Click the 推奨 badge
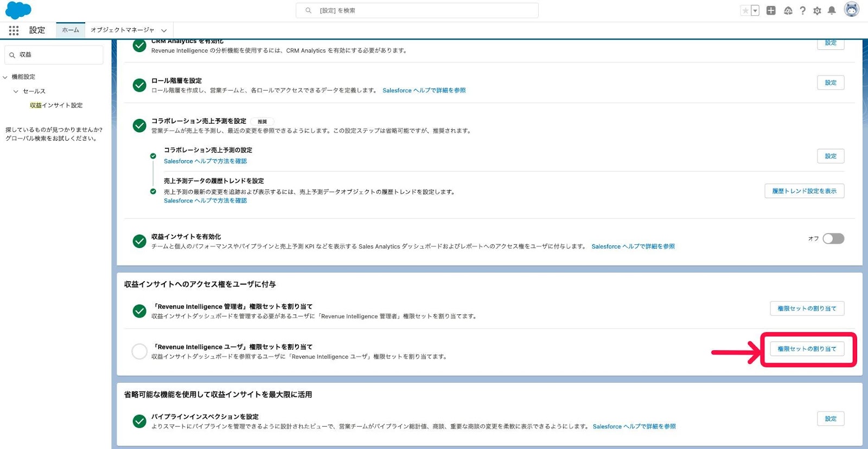Screen dimensions: 868x449 263,122
